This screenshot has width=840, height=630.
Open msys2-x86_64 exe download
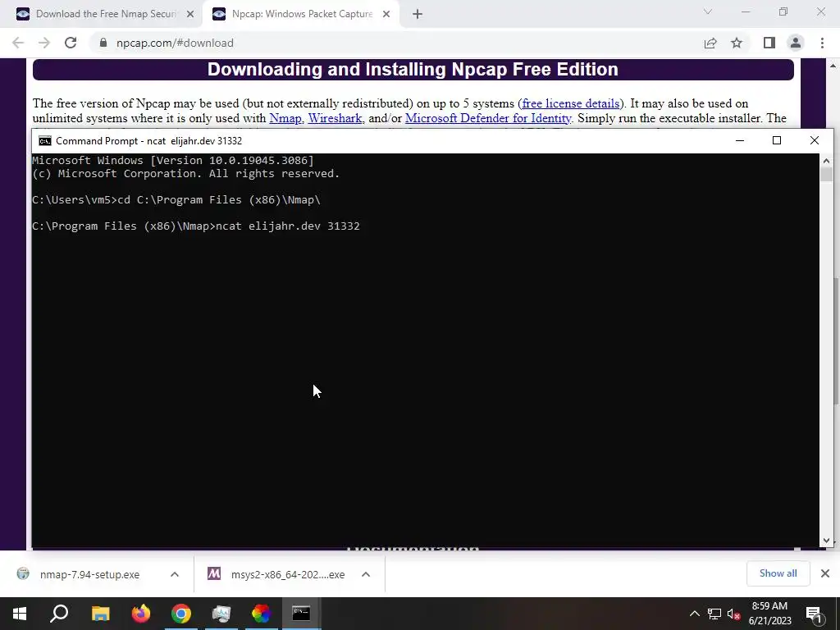[x=288, y=574]
